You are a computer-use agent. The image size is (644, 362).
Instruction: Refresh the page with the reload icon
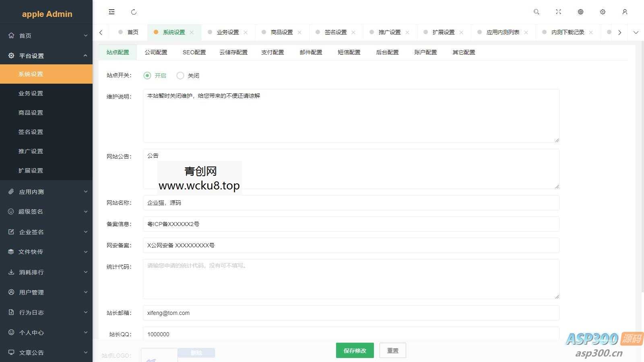point(134,12)
